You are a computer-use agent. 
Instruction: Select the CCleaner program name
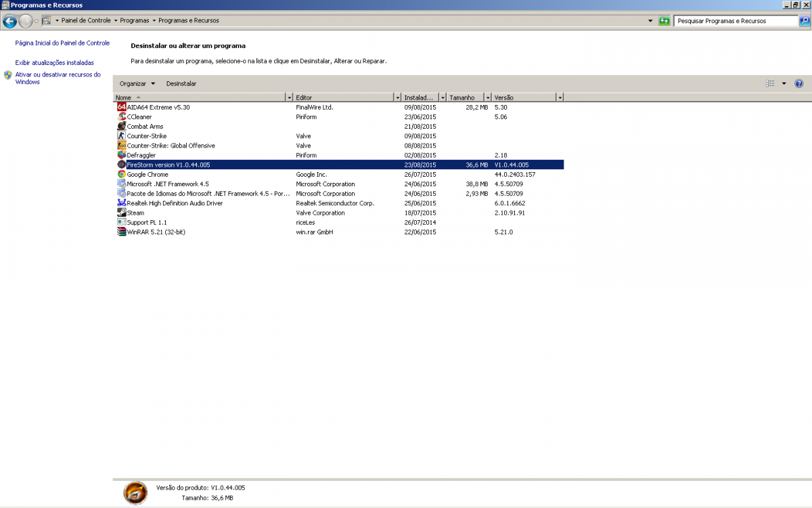(139, 117)
